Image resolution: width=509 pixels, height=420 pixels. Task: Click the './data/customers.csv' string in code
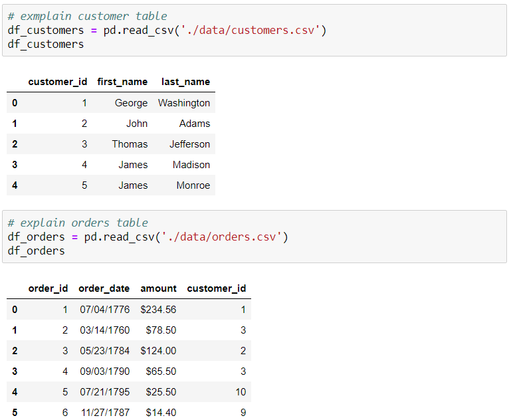click(x=251, y=30)
